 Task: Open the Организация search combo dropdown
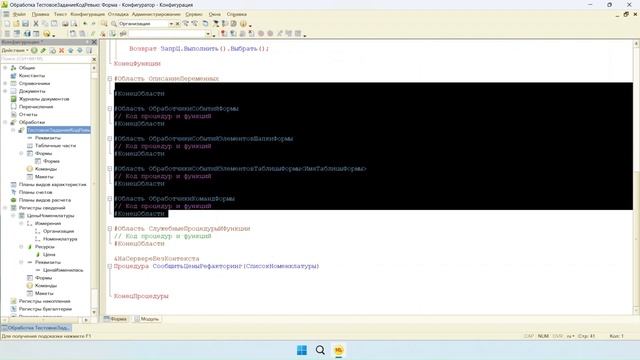(171, 24)
